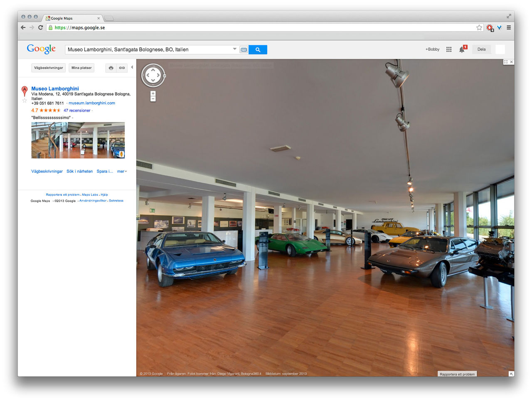
Task: Click the Street View pan compass control
Action: (x=153, y=75)
